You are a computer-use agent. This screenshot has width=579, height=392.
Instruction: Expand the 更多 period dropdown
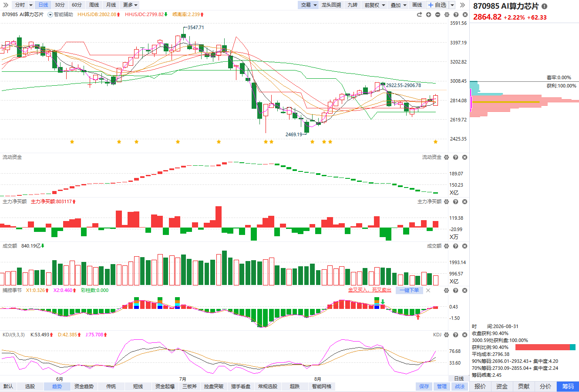(130, 5)
